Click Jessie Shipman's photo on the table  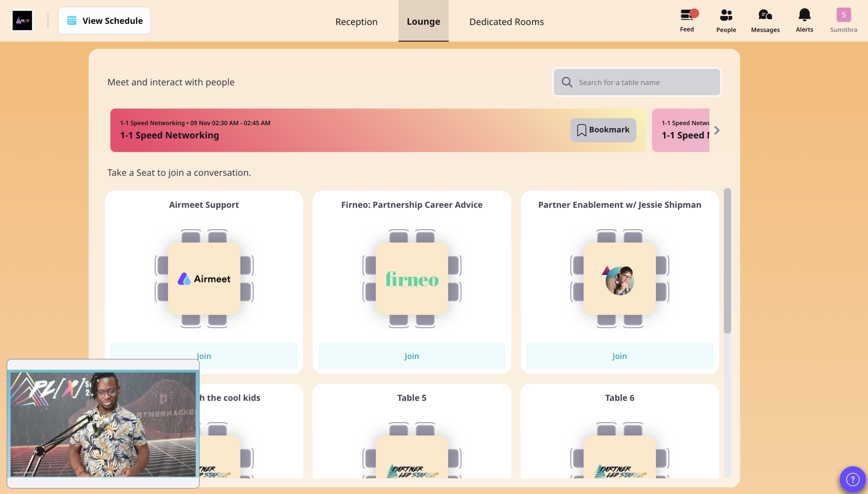pos(619,281)
